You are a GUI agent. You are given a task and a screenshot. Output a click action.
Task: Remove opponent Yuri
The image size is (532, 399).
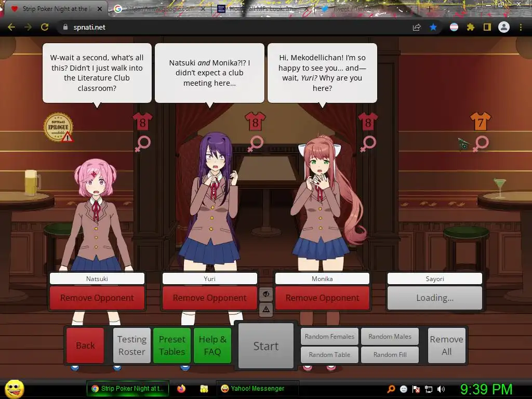point(210,298)
